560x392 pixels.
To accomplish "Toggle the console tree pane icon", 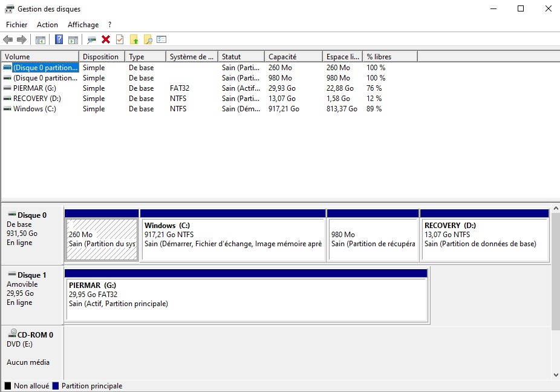I will [x=41, y=40].
